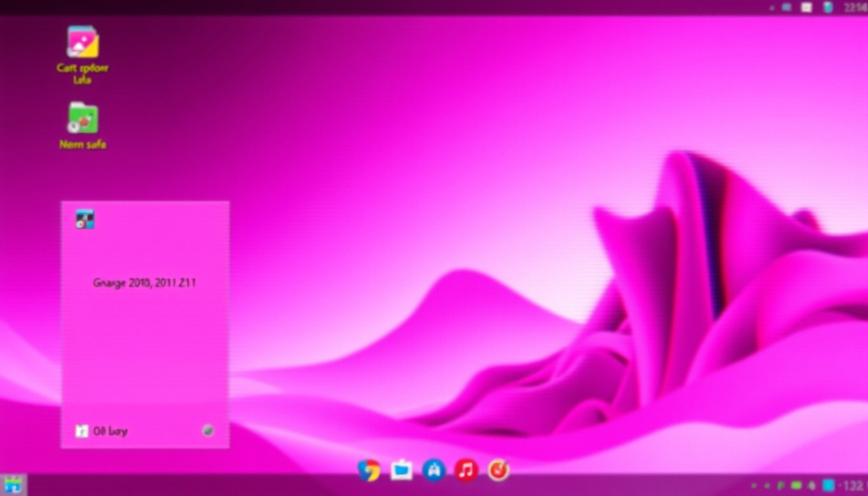
Task: Click the music note icon at the panel bottom
Action: 81,431
